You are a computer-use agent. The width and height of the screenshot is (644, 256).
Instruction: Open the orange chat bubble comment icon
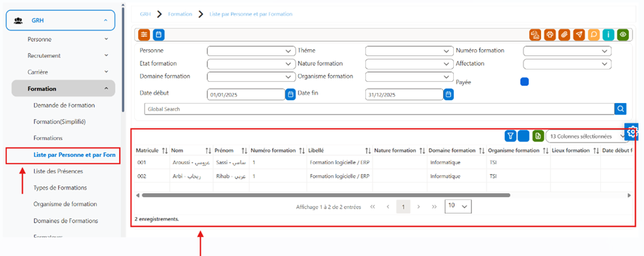(594, 35)
